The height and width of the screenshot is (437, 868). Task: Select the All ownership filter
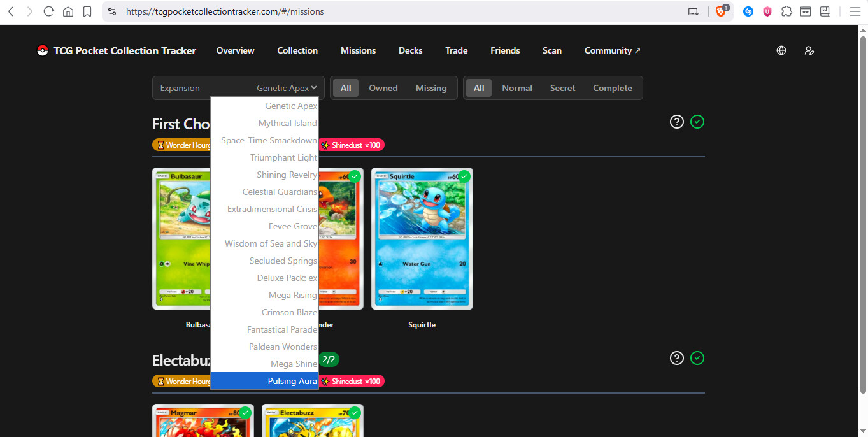346,88
